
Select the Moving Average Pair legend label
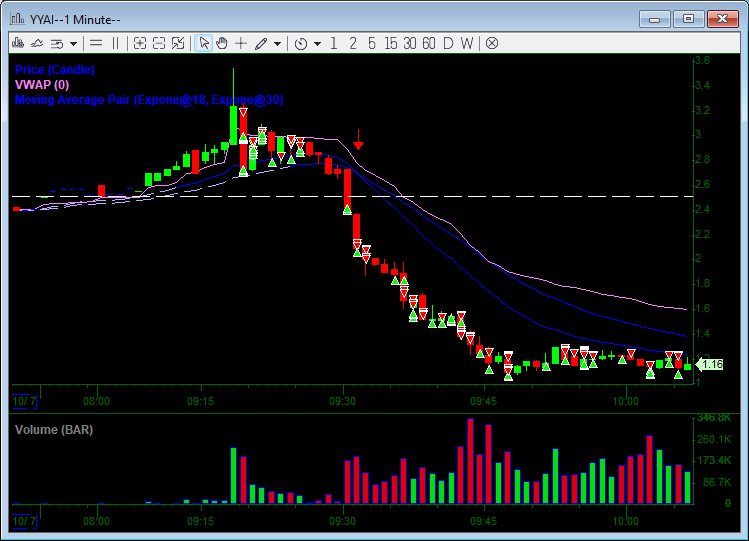(149, 100)
